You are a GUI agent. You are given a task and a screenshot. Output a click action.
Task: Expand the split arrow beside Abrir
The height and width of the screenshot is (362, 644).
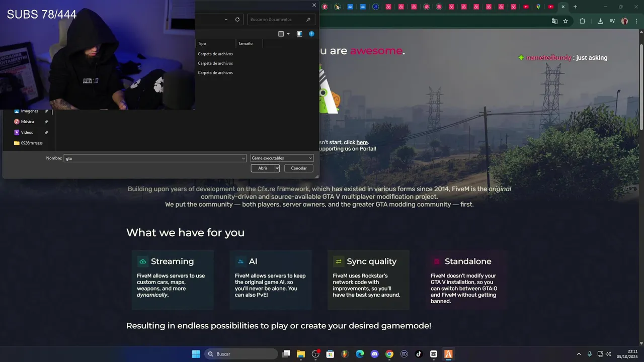[277, 168]
